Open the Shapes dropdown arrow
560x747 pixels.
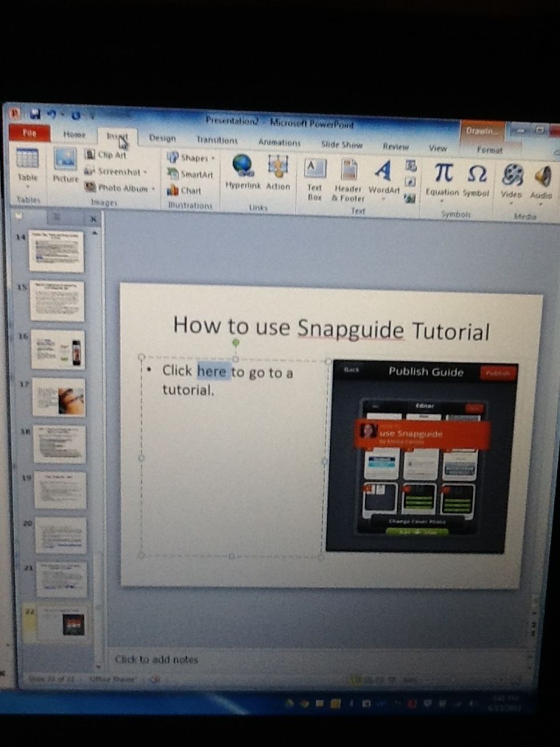tap(213, 158)
